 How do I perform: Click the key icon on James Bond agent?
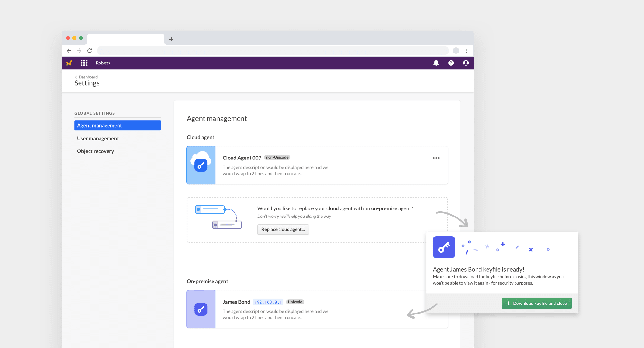point(200,309)
